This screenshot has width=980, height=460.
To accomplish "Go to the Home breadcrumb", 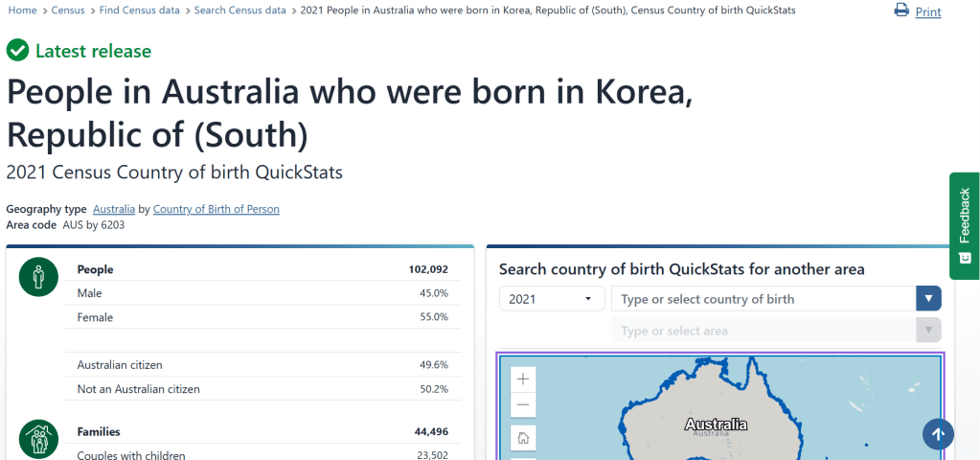I will point(22,11).
